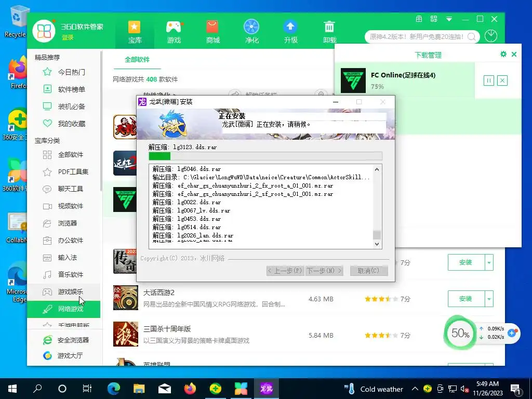The height and width of the screenshot is (399, 532).
Task: Switch to 全部软件 tab
Action: 137,60
